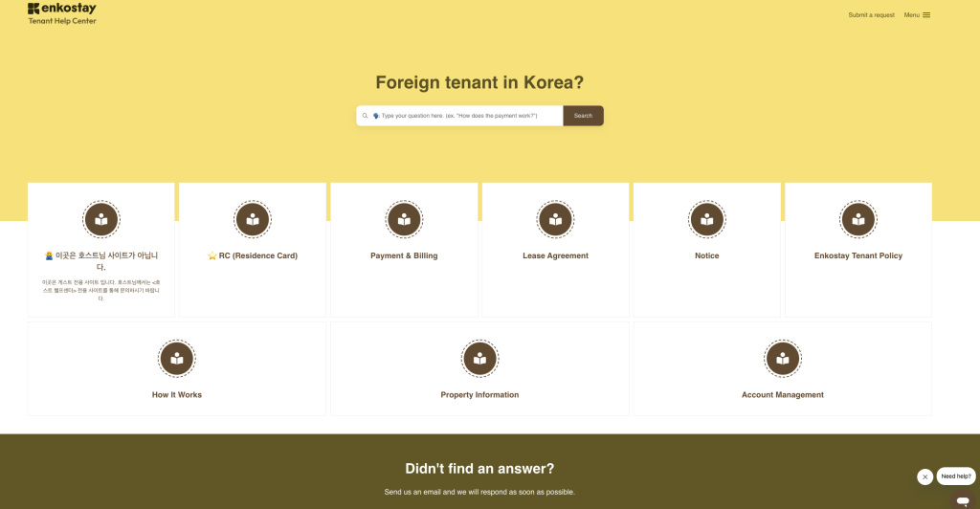Open the chat widget bubble icon
Image resolution: width=980 pixels, height=509 pixels.
(963, 500)
